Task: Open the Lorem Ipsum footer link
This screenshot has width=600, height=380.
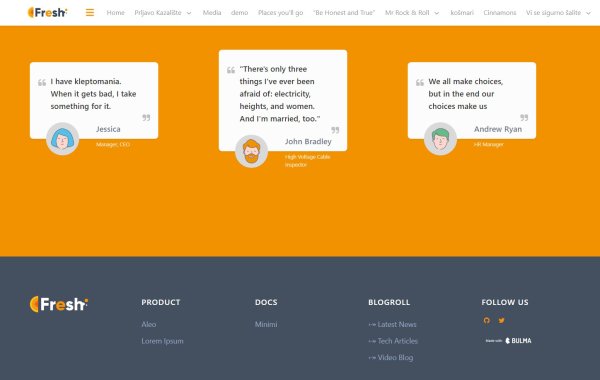Action: pos(162,341)
